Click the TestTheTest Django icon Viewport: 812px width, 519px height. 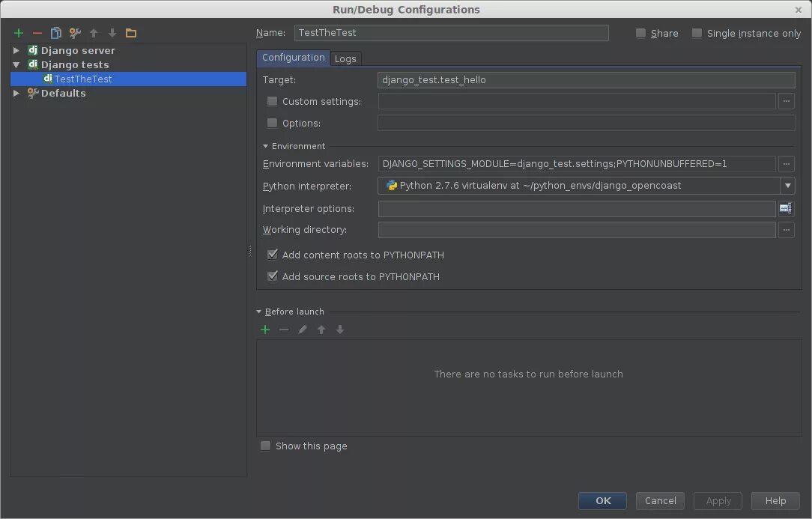coord(48,79)
